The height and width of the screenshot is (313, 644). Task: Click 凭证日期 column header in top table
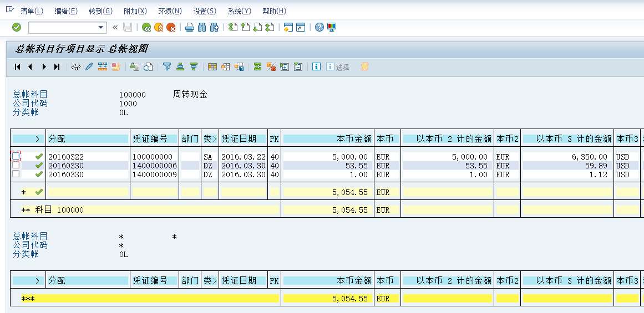coord(243,138)
